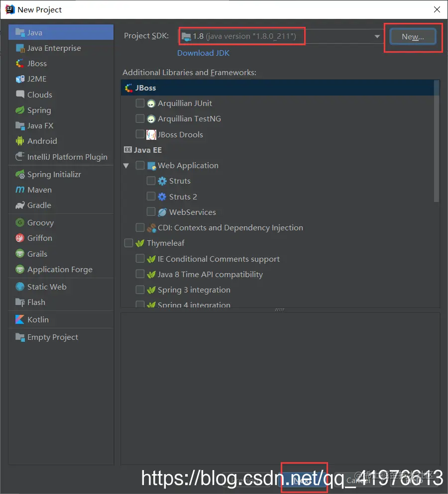Click the Java Enterprise icon in sidebar
Image resolution: width=448 pixels, height=494 pixels.
(x=20, y=48)
